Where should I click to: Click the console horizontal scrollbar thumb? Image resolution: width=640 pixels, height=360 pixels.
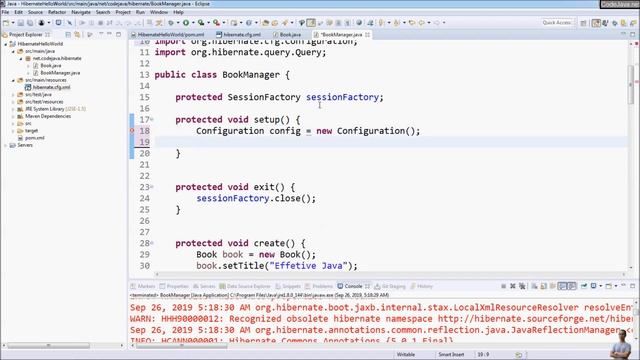(x=182, y=346)
